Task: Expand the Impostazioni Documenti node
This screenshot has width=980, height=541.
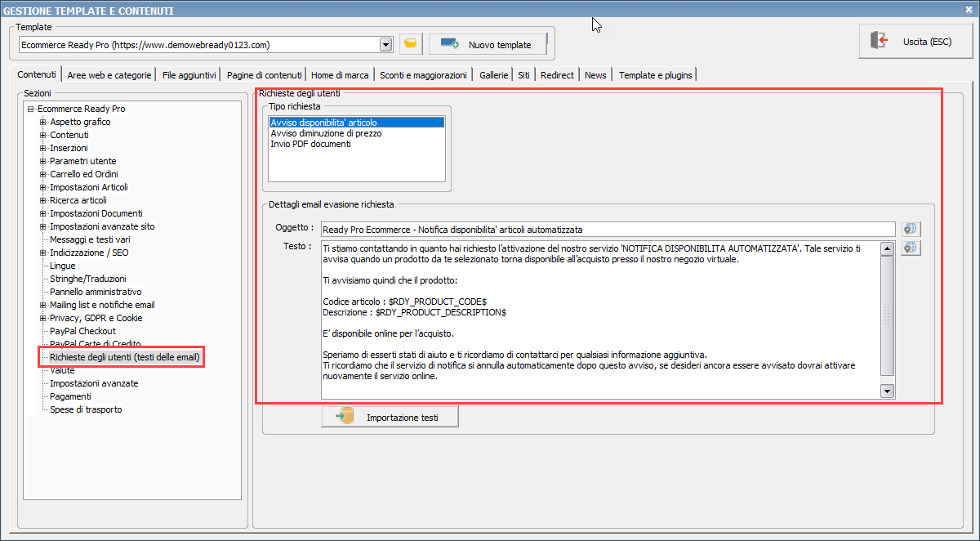Action: (x=43, y=213)
